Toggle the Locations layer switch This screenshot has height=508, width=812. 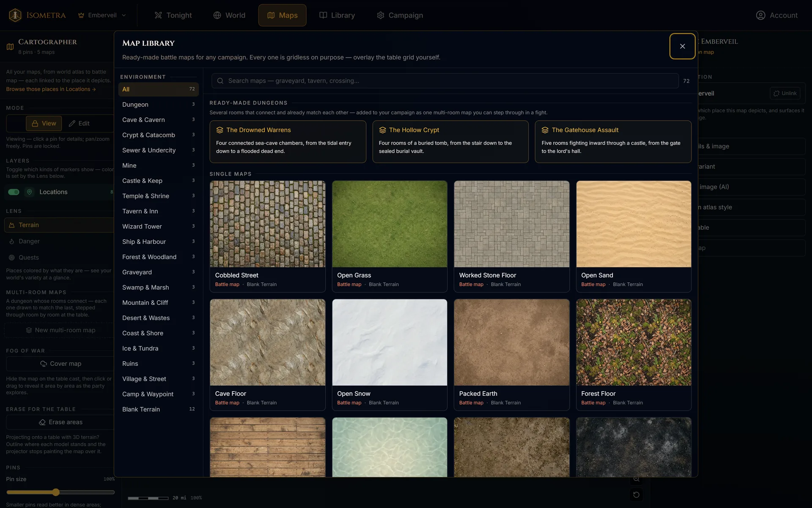point(14,192)
